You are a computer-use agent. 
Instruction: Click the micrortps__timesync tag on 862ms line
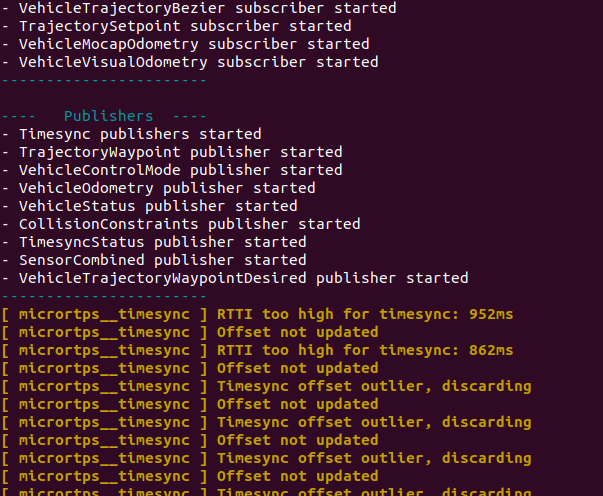coord(104,350)
